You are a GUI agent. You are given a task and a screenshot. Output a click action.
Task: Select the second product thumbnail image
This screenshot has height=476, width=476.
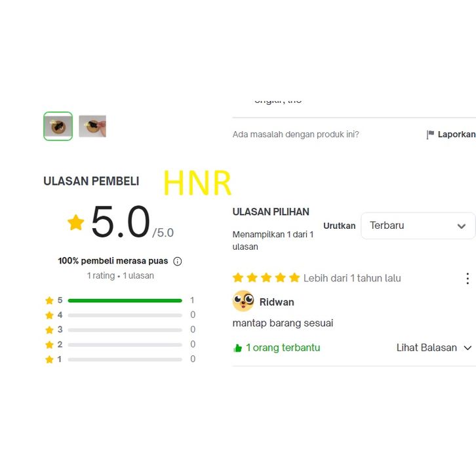coord(92,126)
